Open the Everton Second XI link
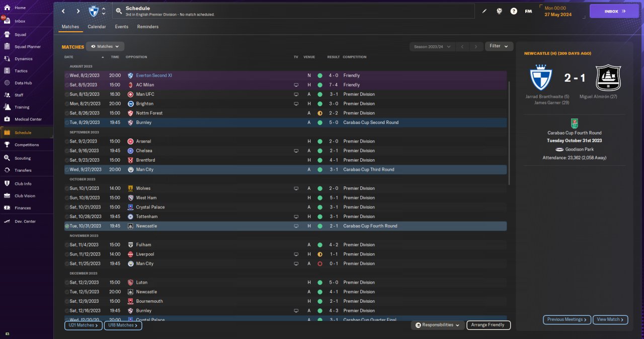 pos(154,76)
